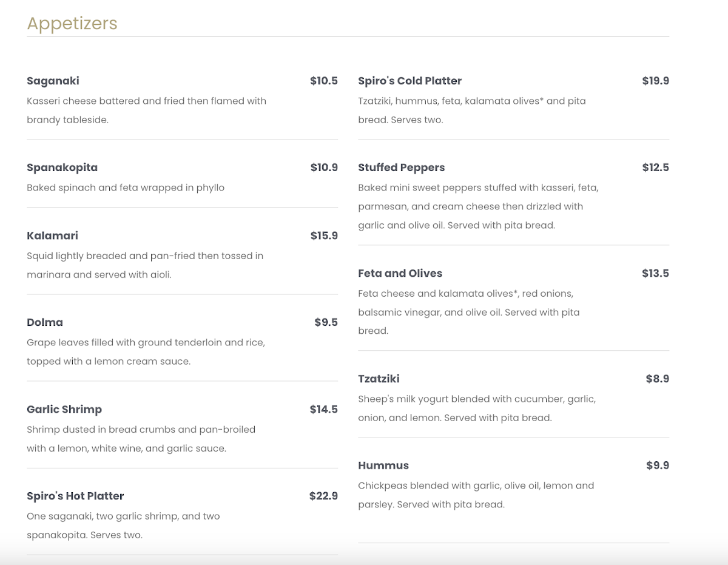
Task: Select the Dolma grape leaves description
Action: tap(146, 352)
